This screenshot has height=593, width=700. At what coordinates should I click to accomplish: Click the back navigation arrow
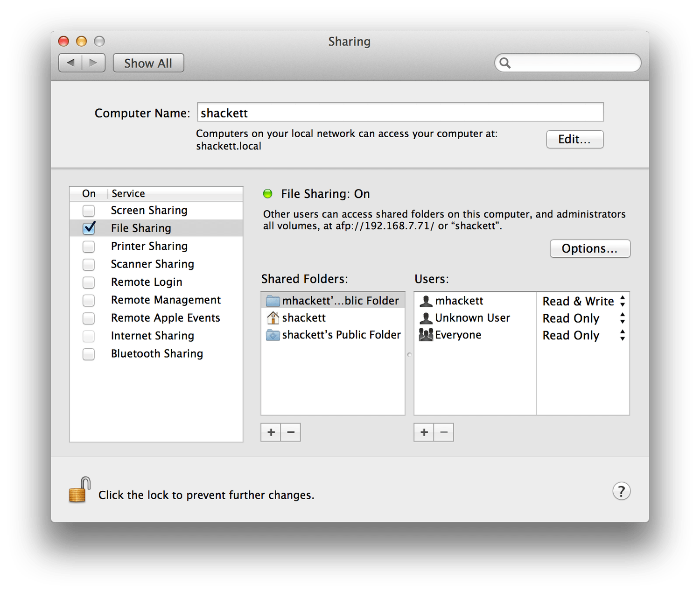(x=70, y=63)
